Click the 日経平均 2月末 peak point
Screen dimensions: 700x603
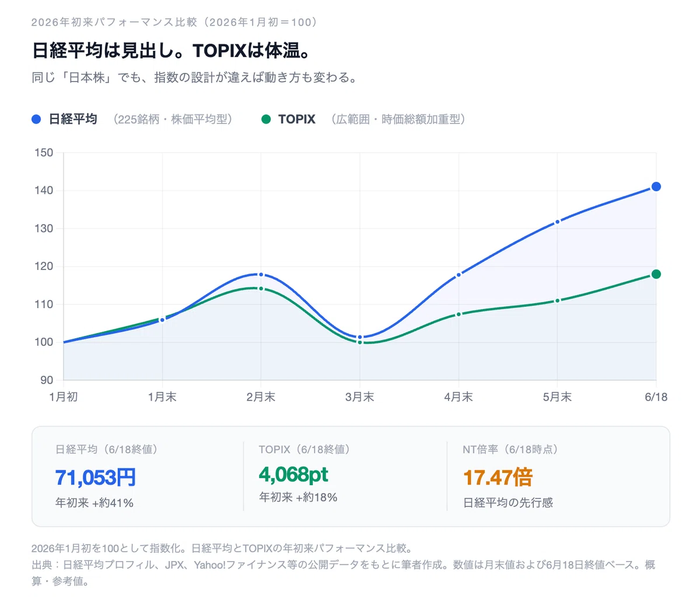[x=261, y=275]
